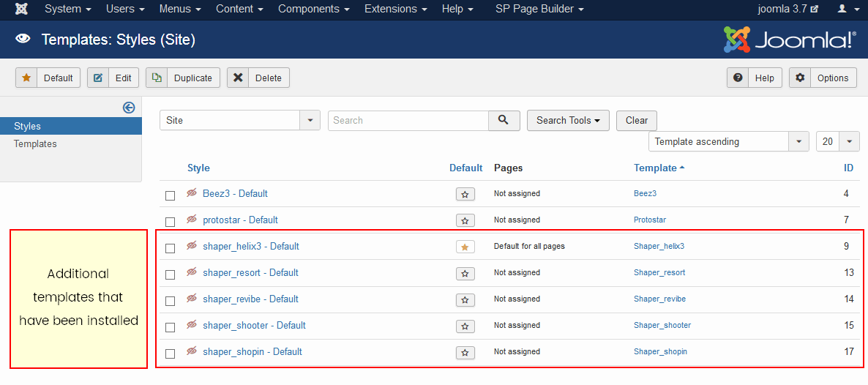Set Beez3 as default via star icon
This screenshot has width=868, height=385.
(465, 194)
